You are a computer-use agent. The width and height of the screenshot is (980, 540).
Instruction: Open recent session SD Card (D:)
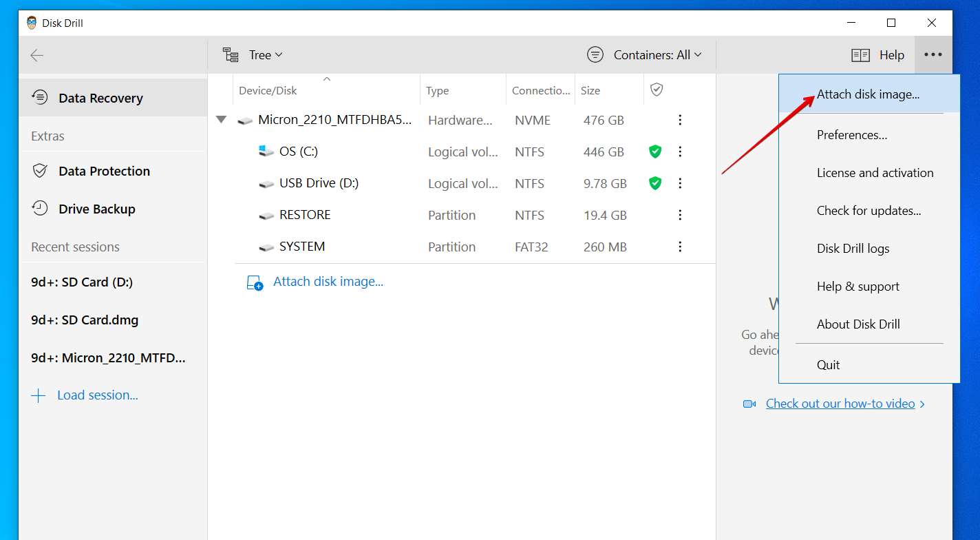coord(82,282)
